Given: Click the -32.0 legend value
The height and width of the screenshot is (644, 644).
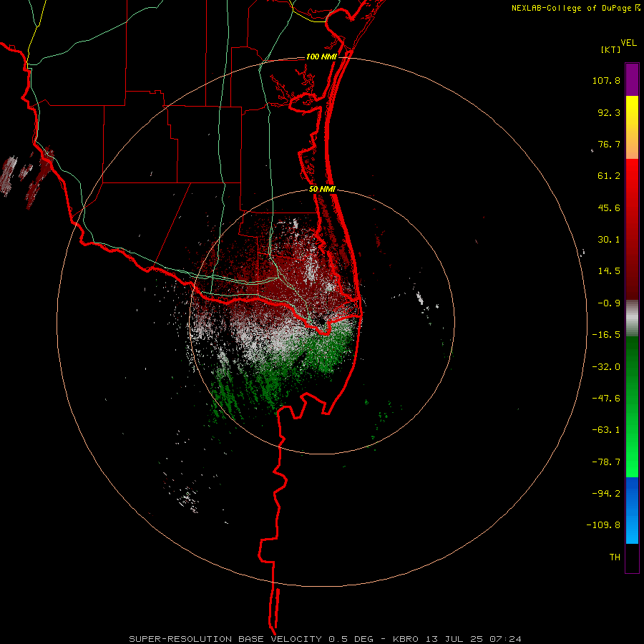Looking at the screenshot, I should [x=606, y=367].
